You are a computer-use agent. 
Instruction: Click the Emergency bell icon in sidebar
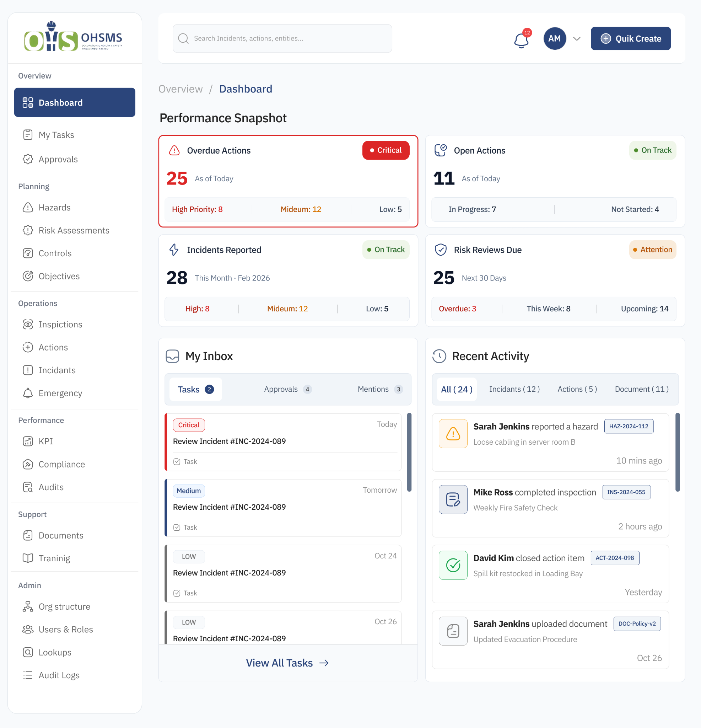point(28,393)
